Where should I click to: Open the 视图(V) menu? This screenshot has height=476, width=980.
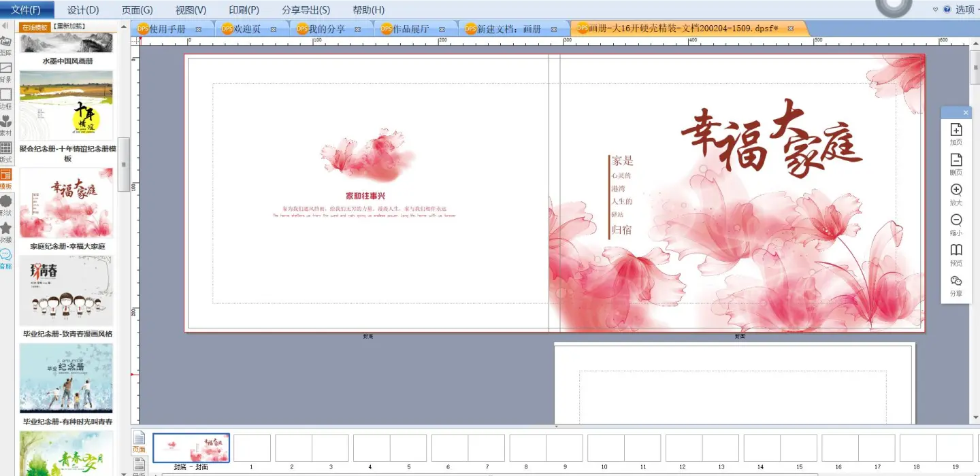[191, 10]
